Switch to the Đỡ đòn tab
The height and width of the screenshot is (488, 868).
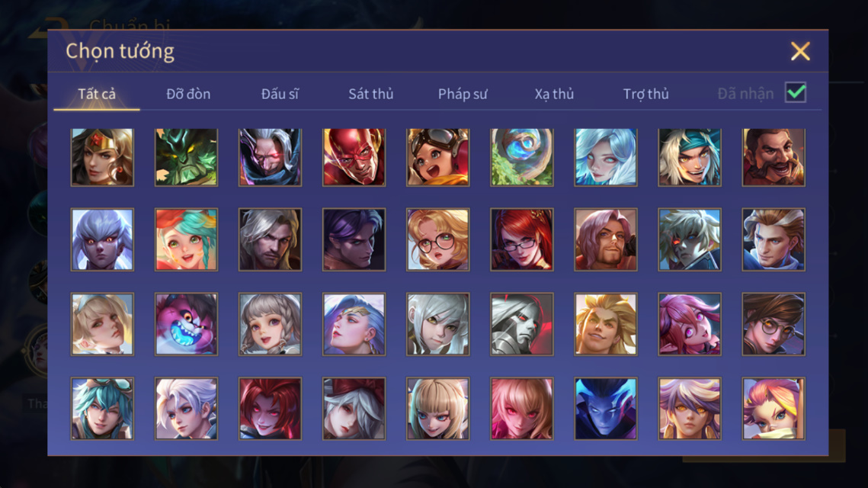188,94
